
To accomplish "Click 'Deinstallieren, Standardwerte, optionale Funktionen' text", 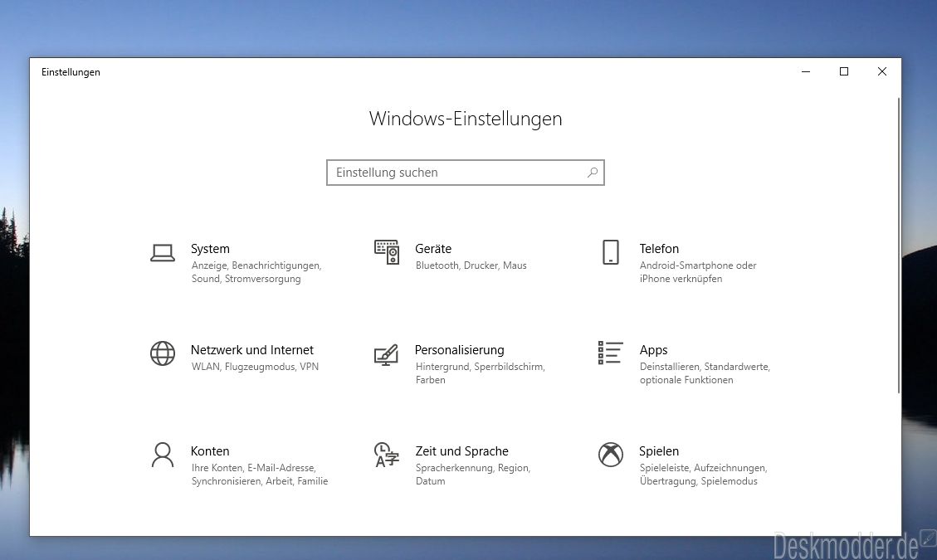I will (705, 373).
